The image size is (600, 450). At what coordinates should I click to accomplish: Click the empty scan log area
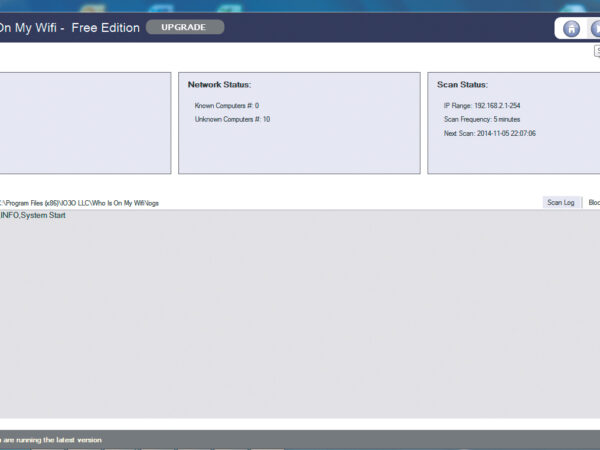[x=300, y=320]
